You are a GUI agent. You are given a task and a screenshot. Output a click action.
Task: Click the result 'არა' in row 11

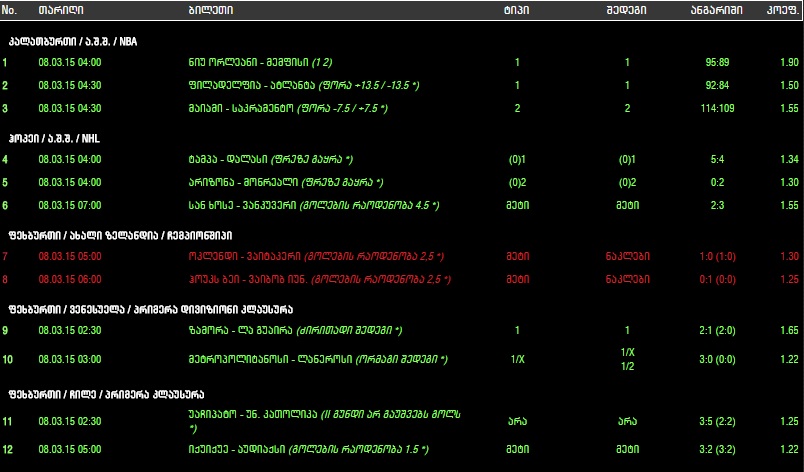[627, 421]
